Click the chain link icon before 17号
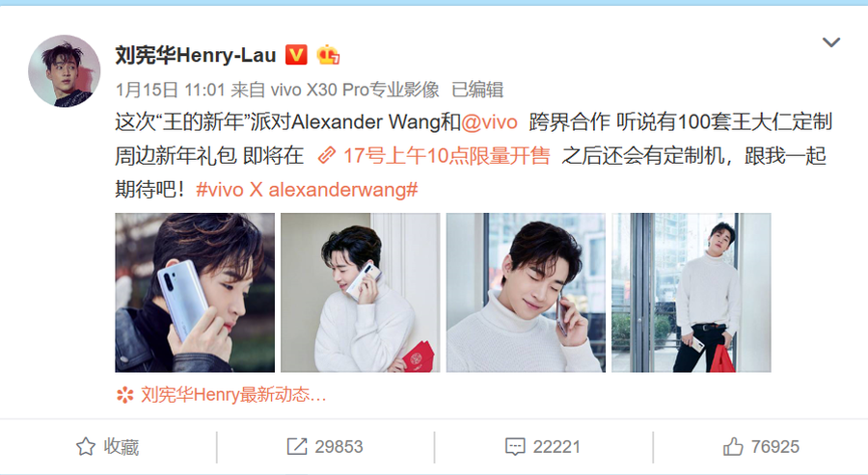Screen dimensions: 868x475 pos(327,156)
